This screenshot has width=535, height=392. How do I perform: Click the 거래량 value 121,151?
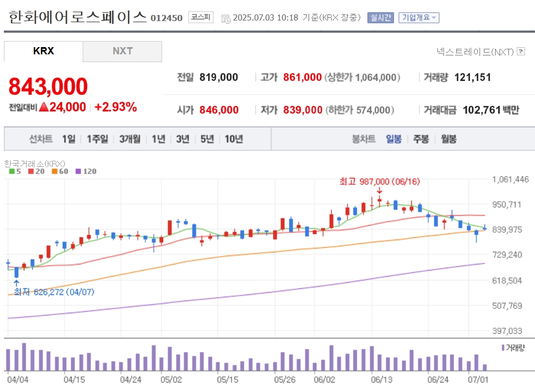pyautogui.click(x=472, y=78)
